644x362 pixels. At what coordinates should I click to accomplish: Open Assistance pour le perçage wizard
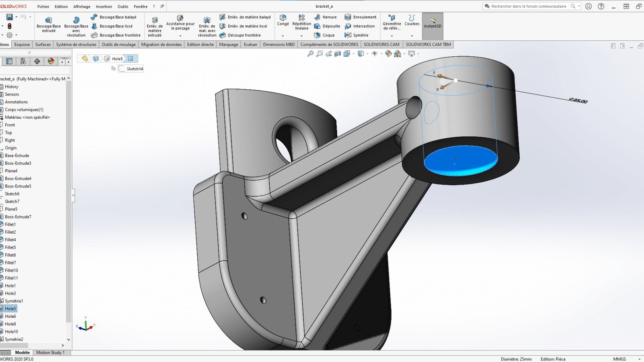[x=180, y=23]
